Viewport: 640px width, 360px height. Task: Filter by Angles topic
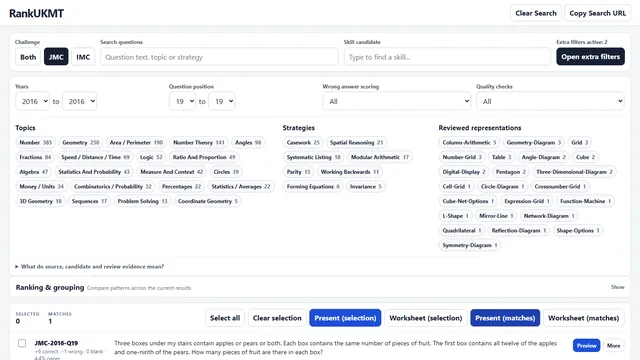click(248, 142)
